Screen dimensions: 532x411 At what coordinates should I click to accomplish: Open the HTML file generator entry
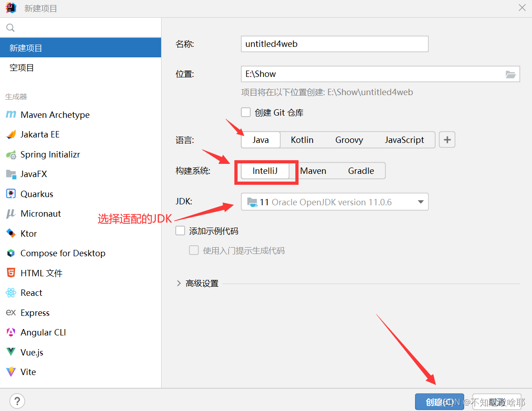81,273
